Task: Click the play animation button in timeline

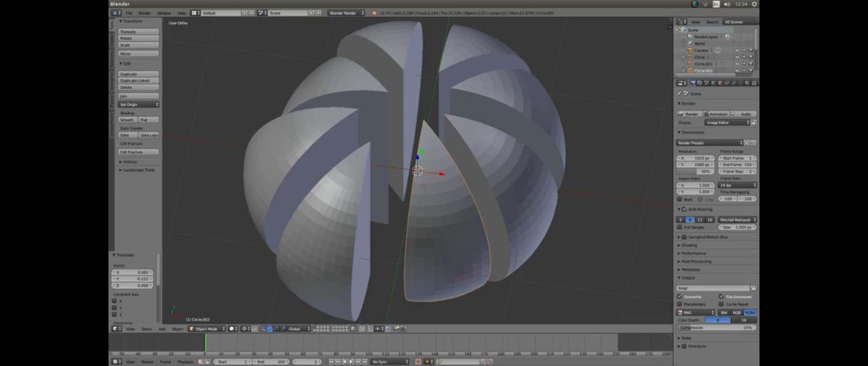Action: point(351,362)
